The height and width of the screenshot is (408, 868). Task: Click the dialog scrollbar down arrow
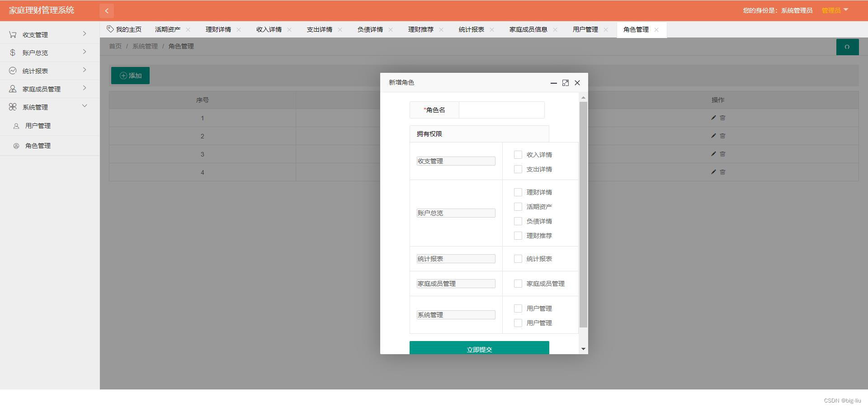583,349
